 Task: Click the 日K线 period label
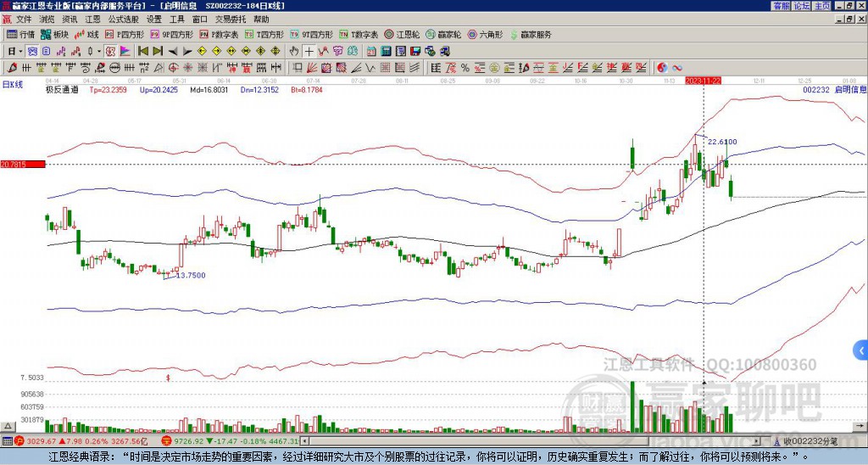(x=13, y=85)
